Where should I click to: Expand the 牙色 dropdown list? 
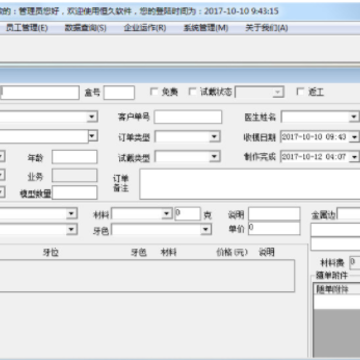tap(206, 229)
